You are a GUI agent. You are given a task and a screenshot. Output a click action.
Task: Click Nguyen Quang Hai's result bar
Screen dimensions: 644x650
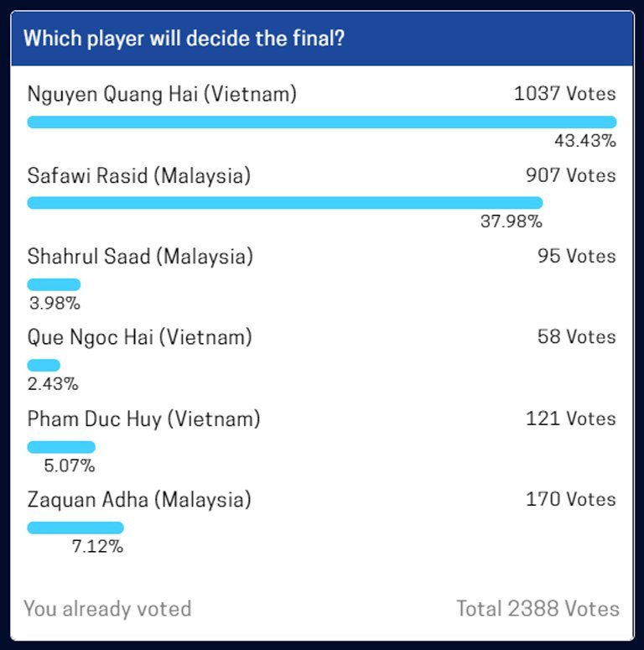(x=321, y=122)
